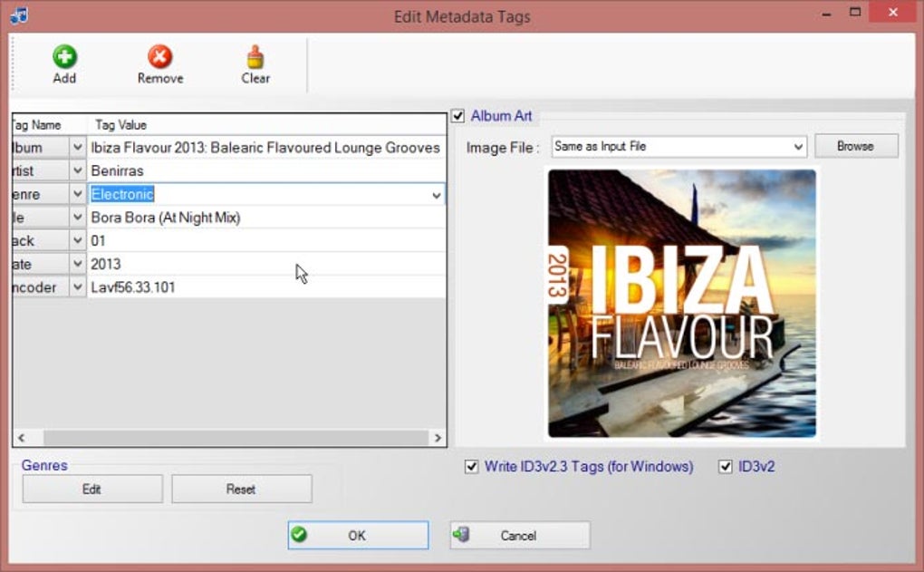Toggle the Album Art checkbox
924x572 pixels.
click(x=457, y=116)
